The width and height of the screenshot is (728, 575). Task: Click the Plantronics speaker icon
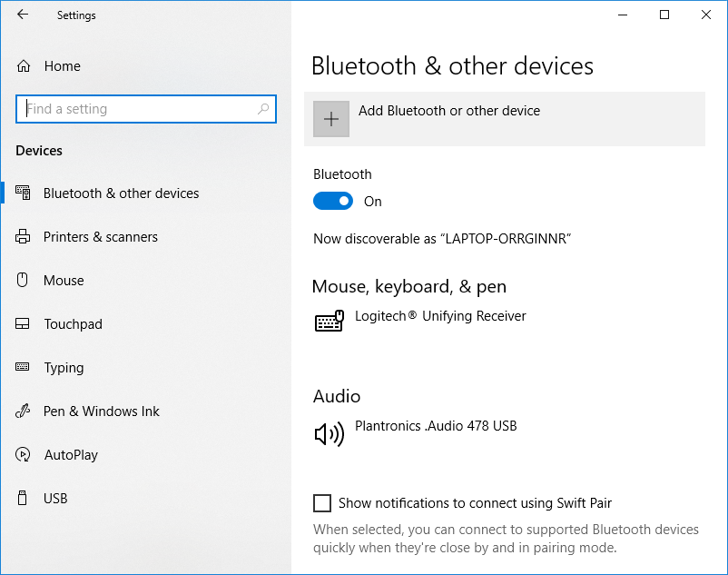coord(330,434)
